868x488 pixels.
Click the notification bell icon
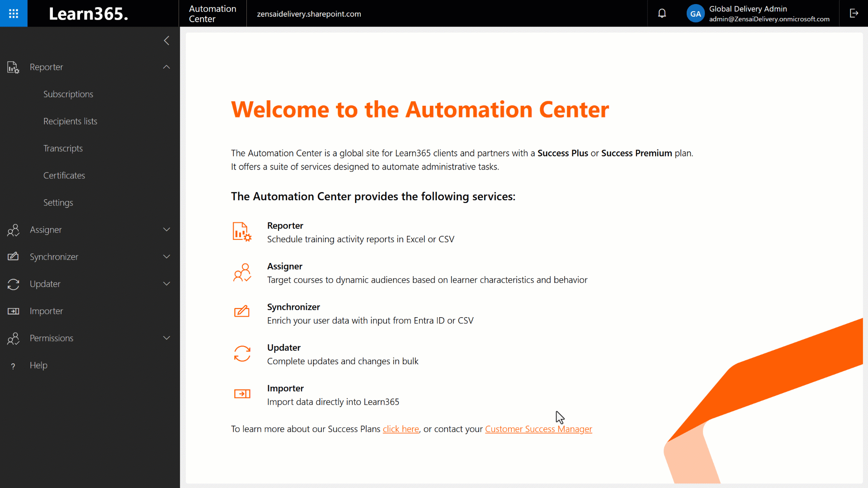click(x=662, y=13)
